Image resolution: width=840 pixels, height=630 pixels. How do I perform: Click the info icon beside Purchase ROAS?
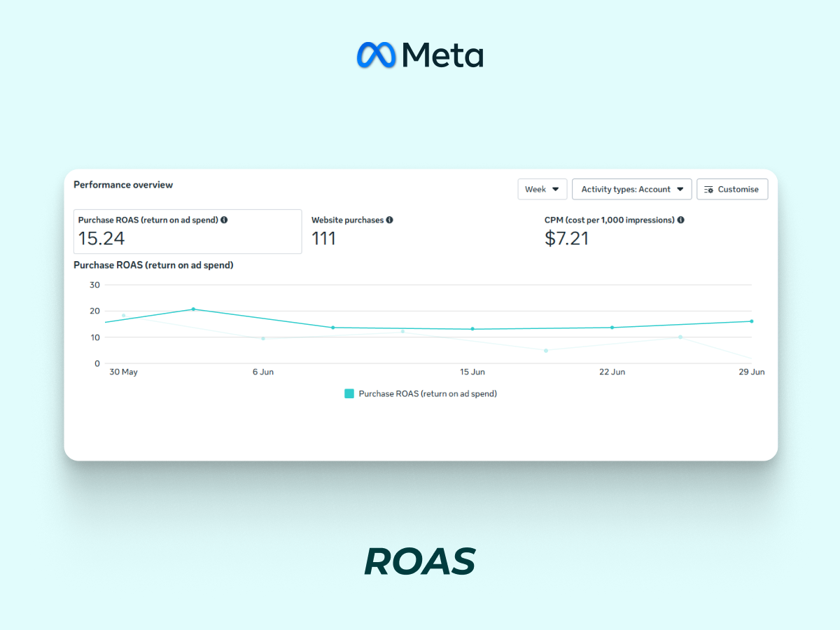[224, 220]
